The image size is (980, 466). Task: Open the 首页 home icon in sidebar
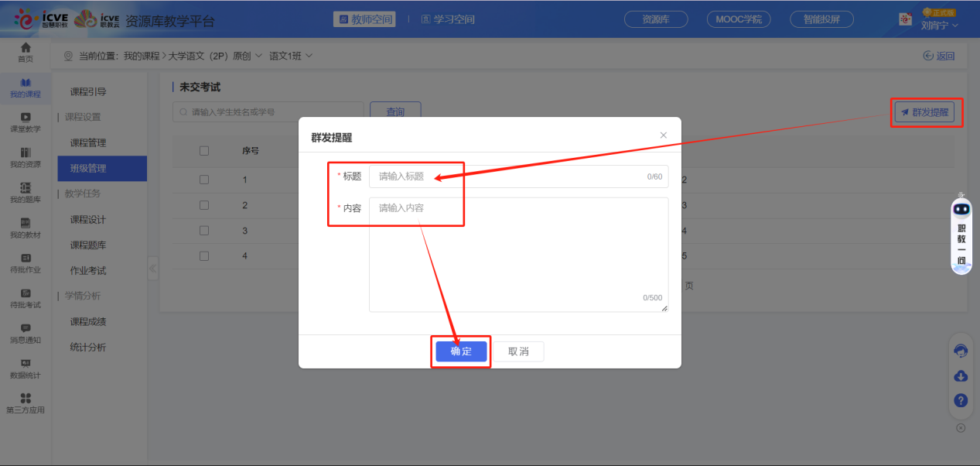tap(25, 53)
